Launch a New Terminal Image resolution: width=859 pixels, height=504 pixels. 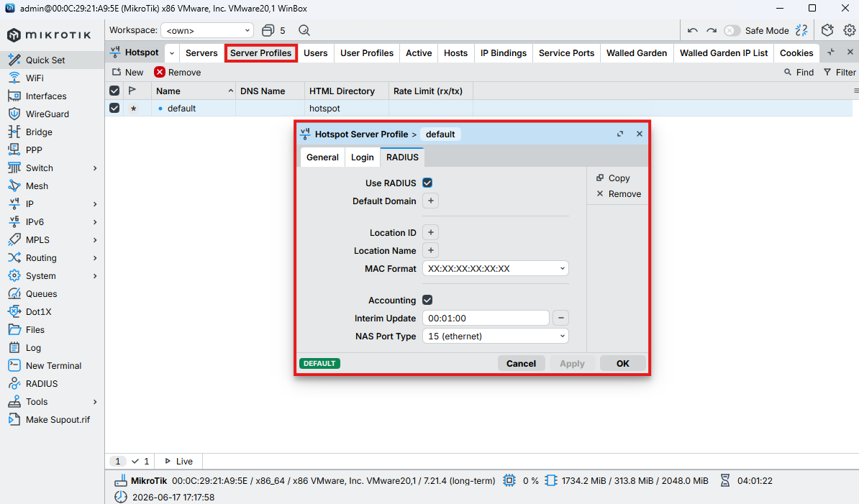pos(52,366)
